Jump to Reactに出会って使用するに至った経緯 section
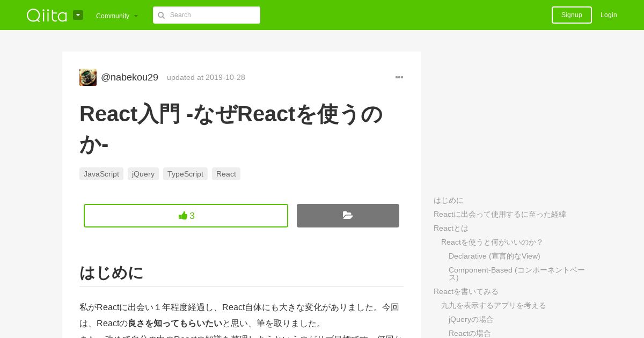The height and width of the screenshot is (338, 644). (x=500, y=214)
